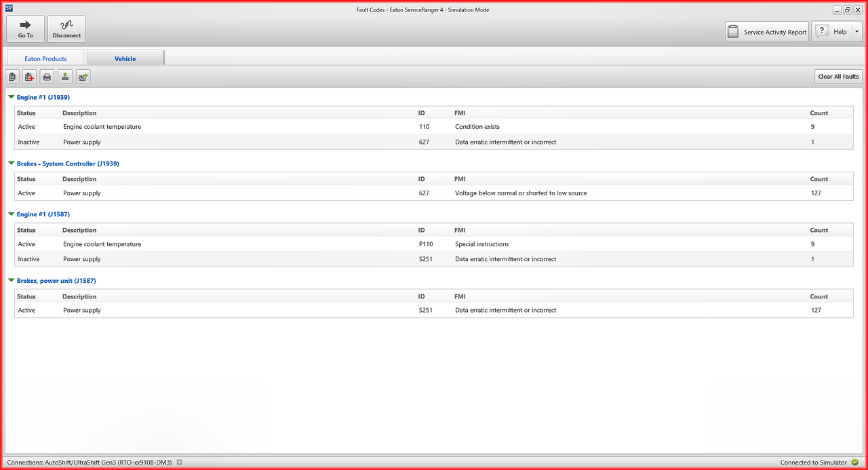Collapse the Engine #1 (J1939) section
This screenshot has height=470, width=868.
(x=12, y=97)
